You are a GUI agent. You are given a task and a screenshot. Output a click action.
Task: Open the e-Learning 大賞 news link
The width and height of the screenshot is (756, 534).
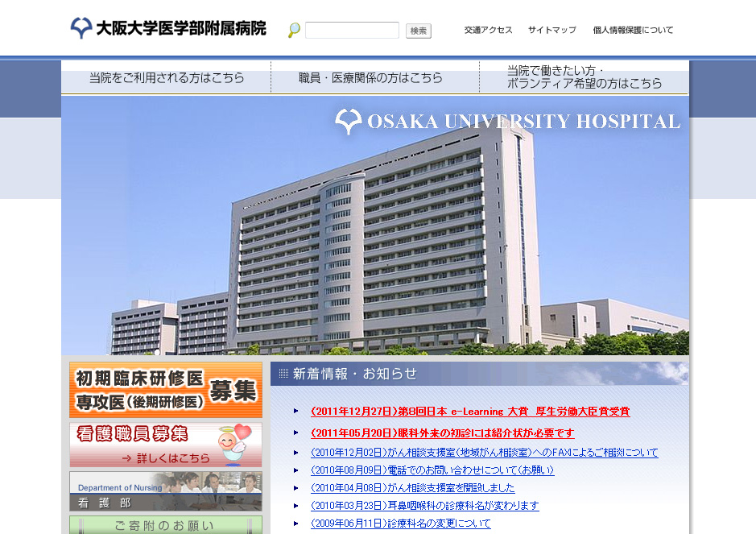click(469, 412)
